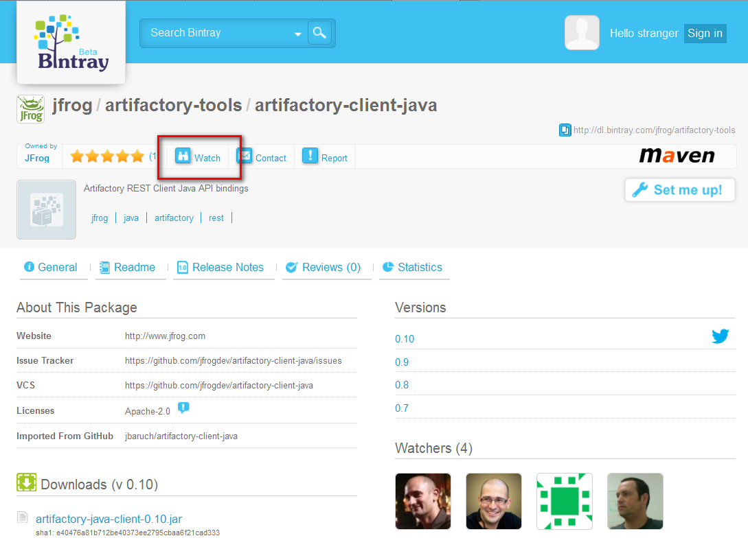
Task: Click the Contact envelope icon
Action: pos(245,156)
